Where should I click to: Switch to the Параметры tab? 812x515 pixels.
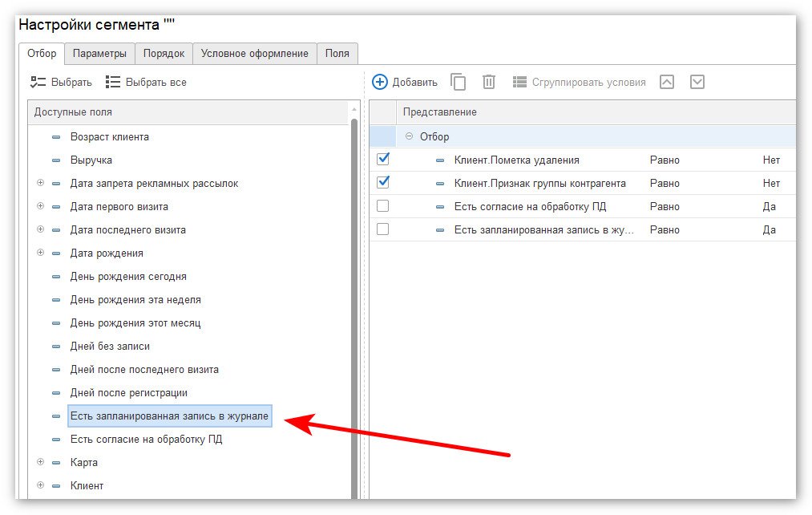[x=99, y=54]
